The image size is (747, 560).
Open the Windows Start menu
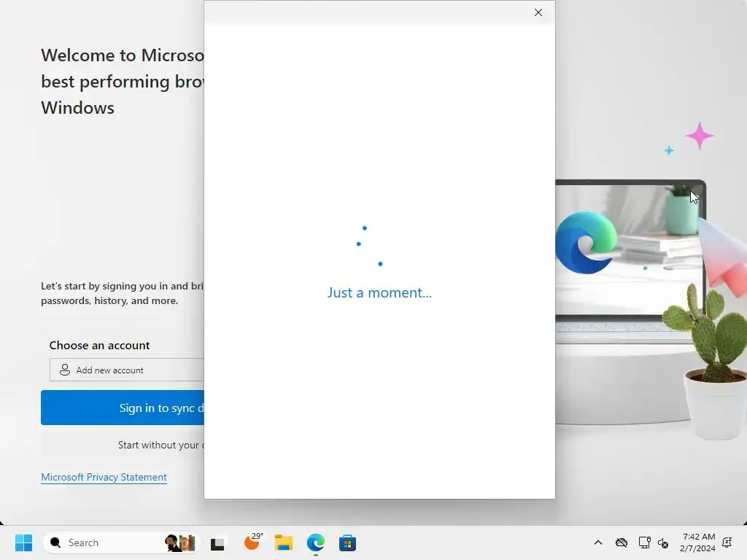24,542
